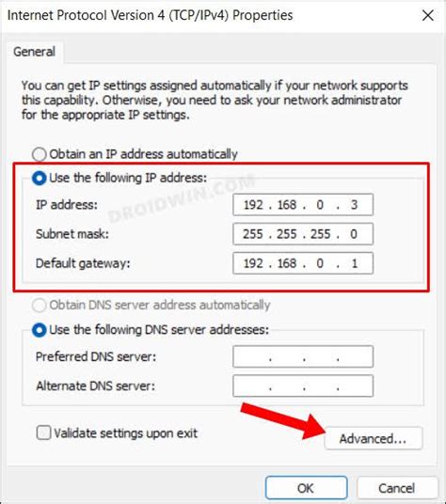This screenshot has height=504, width=446.
Task: Click the Preferred DNS server field
Action: pyautogui.click(x=303, y=356)
